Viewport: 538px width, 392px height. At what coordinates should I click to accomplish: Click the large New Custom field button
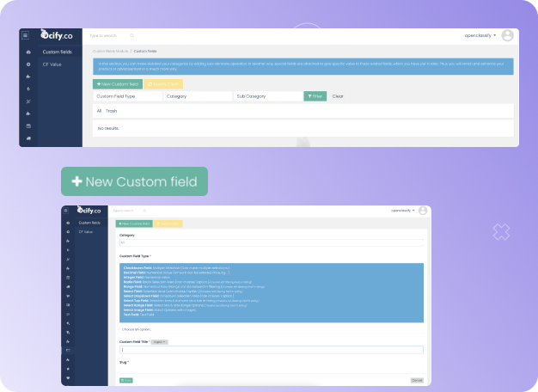point(135,181)
